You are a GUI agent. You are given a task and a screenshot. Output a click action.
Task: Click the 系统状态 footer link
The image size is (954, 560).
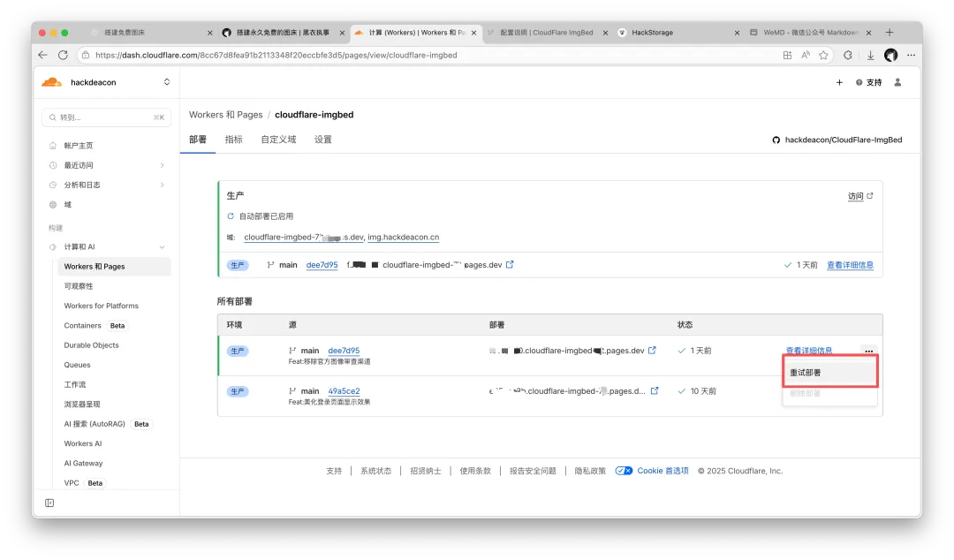[375, 471]
